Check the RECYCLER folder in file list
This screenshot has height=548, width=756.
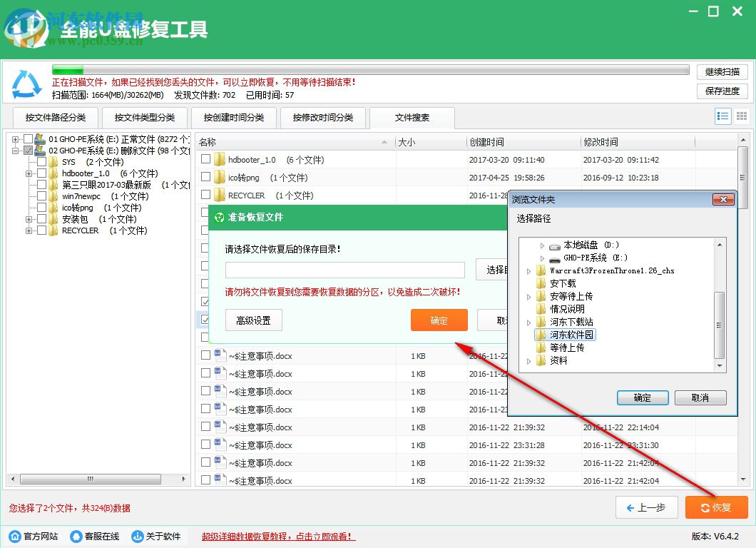tap(206, 195)
